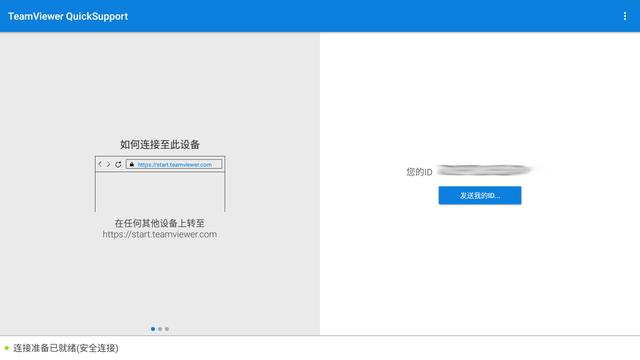Click the forward arrow in browser illustration
Image resolution: width=640 pixels, height=360 pixels.
pyautogui.click(x=109, y=164)
